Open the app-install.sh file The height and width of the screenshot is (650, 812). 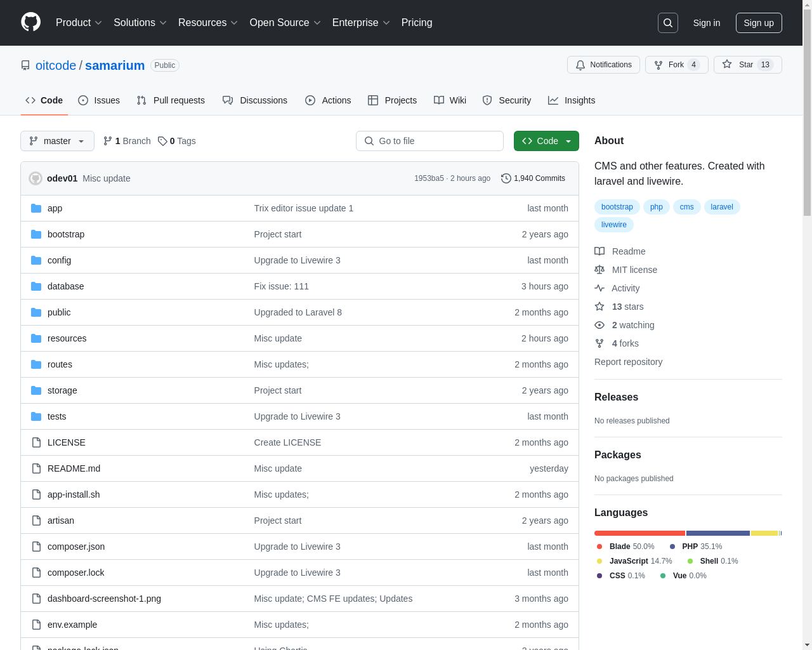tap(74, 494)
